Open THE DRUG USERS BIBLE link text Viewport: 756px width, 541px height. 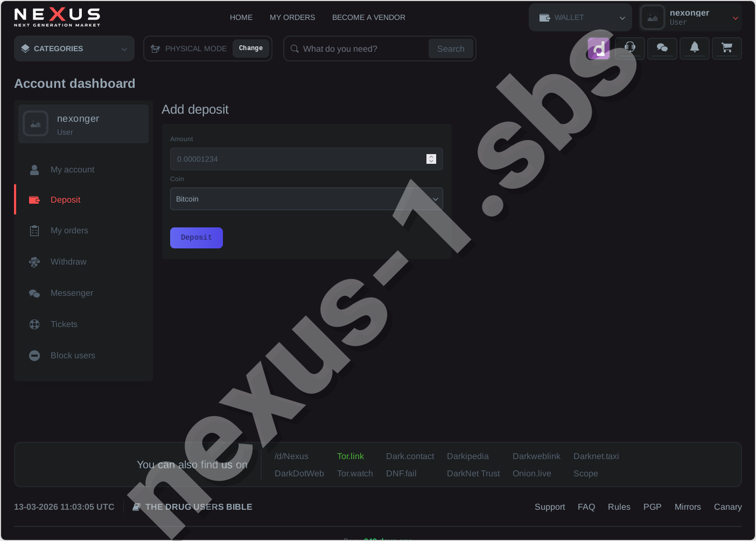coord(199,507)
